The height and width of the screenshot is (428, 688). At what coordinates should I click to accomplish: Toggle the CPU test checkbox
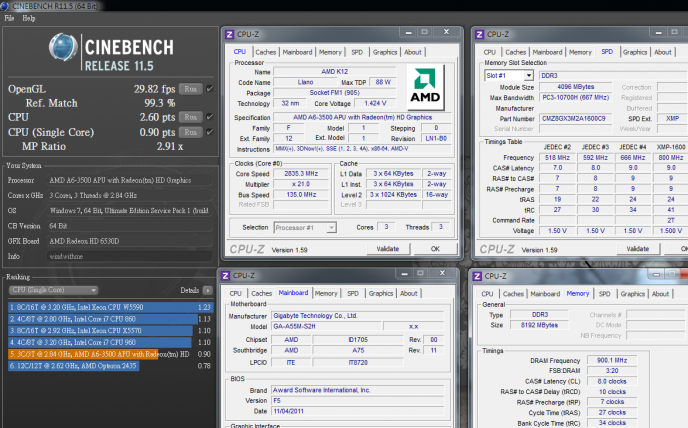point(209,117)
